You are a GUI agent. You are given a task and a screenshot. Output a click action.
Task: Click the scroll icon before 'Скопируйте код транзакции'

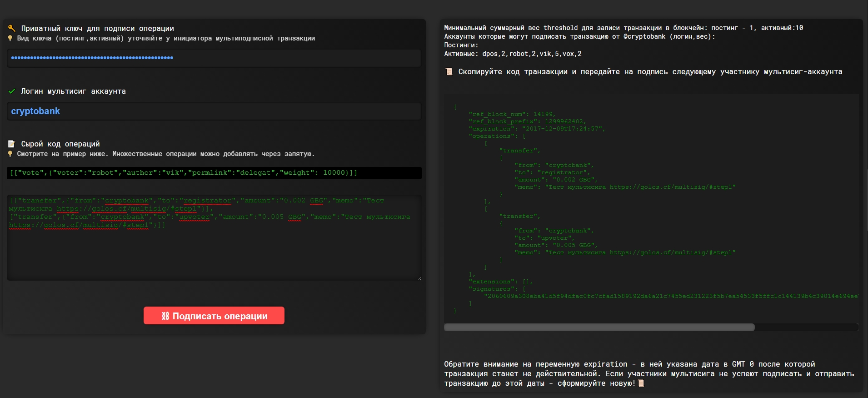[449, 71]
